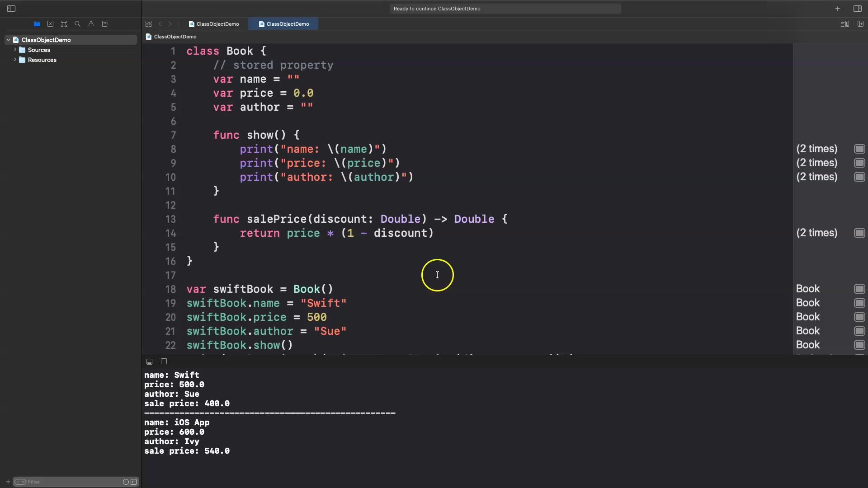This screenshot has height=488, width=868.
Task: Show quick look for line 14 result
Action: tap(859, 233)
